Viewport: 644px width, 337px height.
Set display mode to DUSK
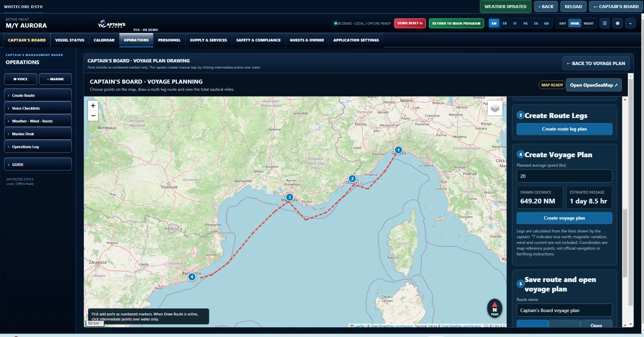coord(575,23)
